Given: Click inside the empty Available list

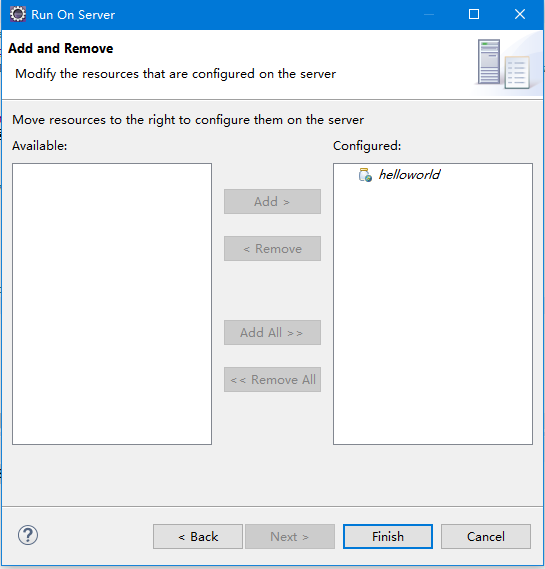Looking at the screenshot, I should (112, 304).
